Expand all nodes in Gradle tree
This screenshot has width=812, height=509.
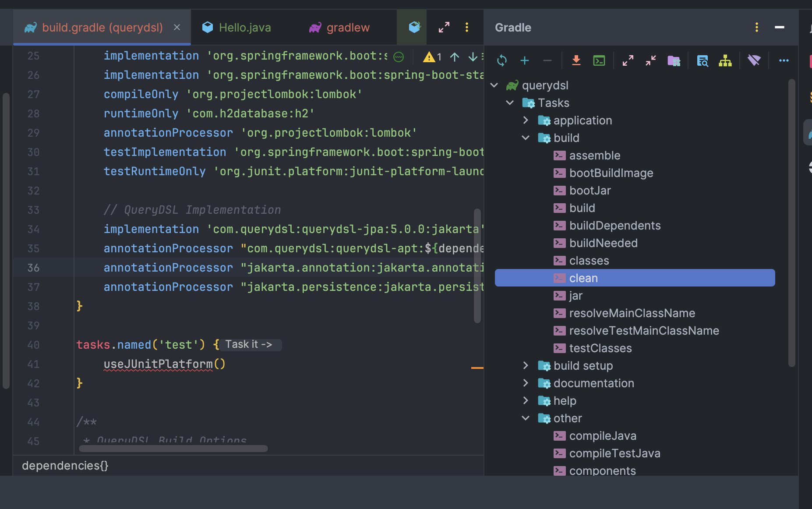click(628, 60)
